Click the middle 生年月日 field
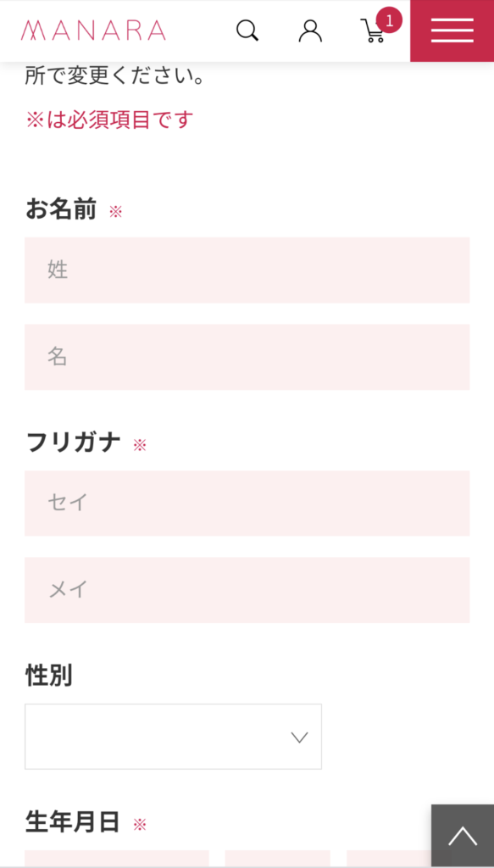The width and height of the screenshot is (494, 868). 277,859
